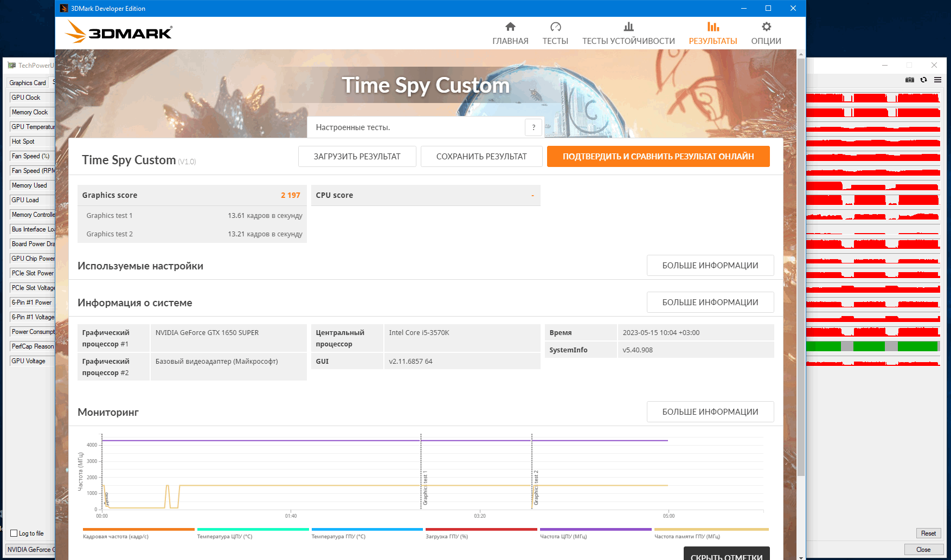Click ЗАГРУЗИТЬ РЕЗУЛЬТАТ button
Screen dimensions: 951x560
357,156
